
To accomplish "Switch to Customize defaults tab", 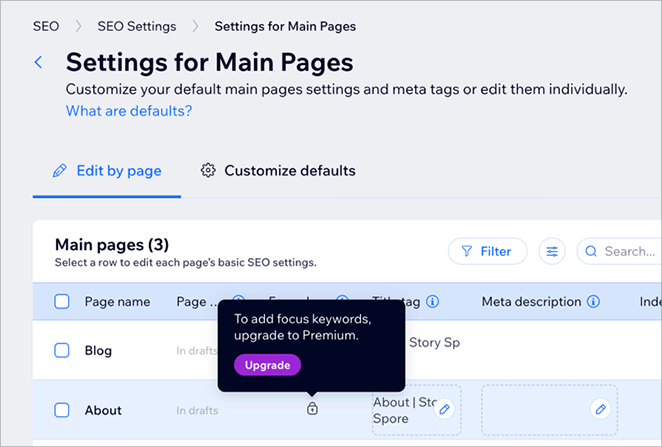I will pyautogui.click(x=278, y=171).
